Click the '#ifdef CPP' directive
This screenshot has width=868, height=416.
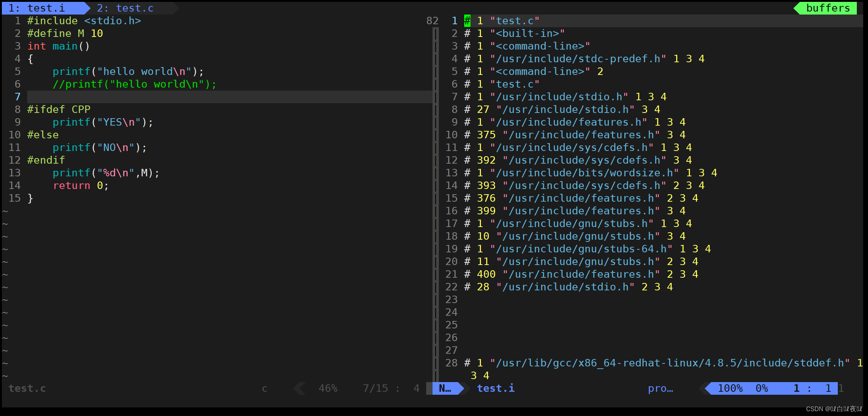pos(59,109)
